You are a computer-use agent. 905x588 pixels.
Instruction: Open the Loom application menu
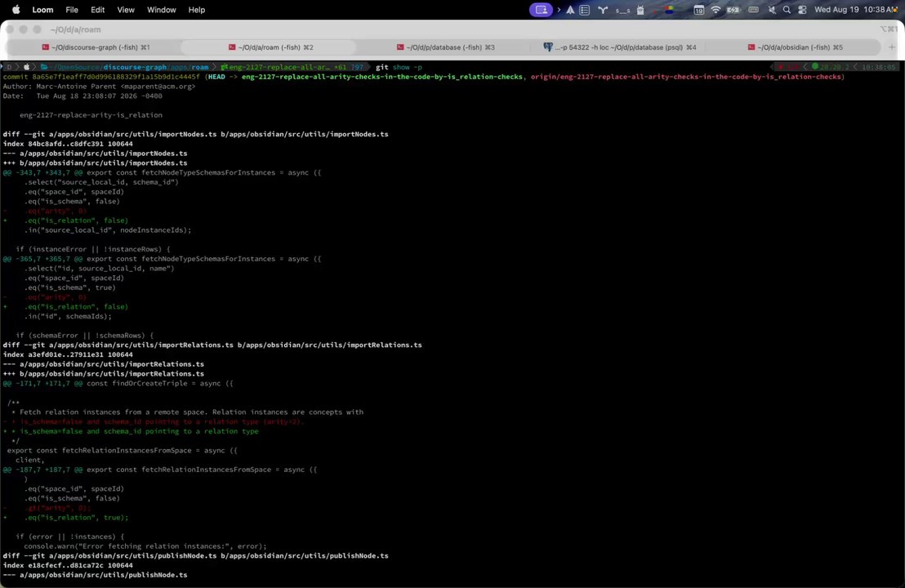pos(42,10)
